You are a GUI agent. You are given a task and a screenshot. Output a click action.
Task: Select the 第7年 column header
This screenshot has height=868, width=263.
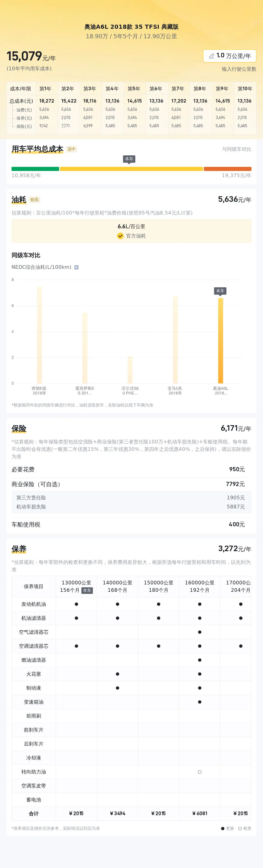point(178,89)
